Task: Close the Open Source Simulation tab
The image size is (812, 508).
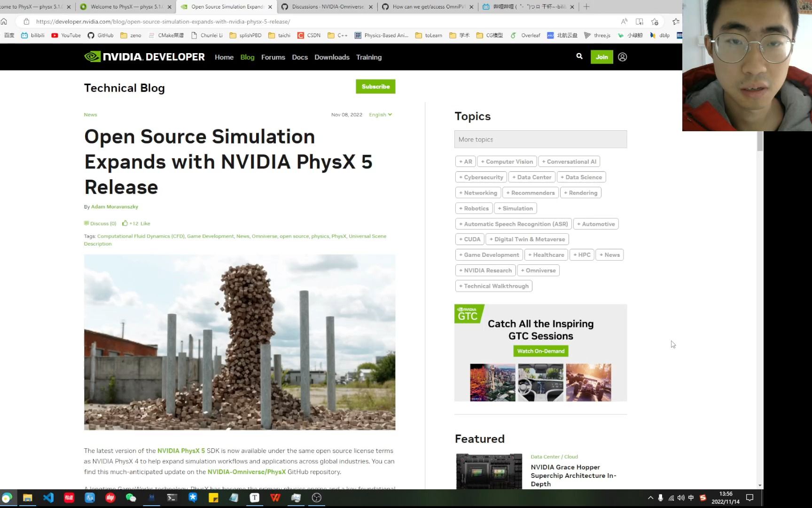Action: tap(270, 7)
